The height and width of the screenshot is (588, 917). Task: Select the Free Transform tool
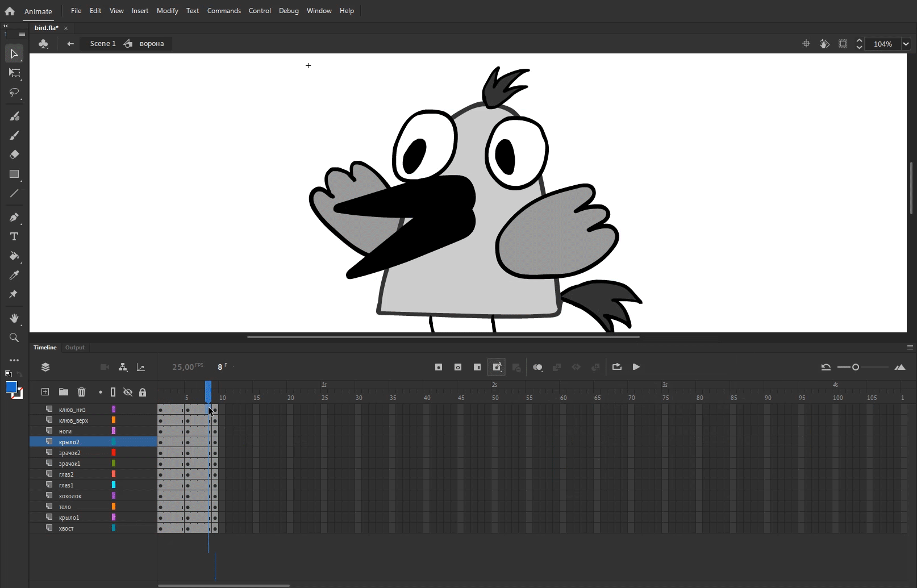pyautogui.click(x=14, y=73)
